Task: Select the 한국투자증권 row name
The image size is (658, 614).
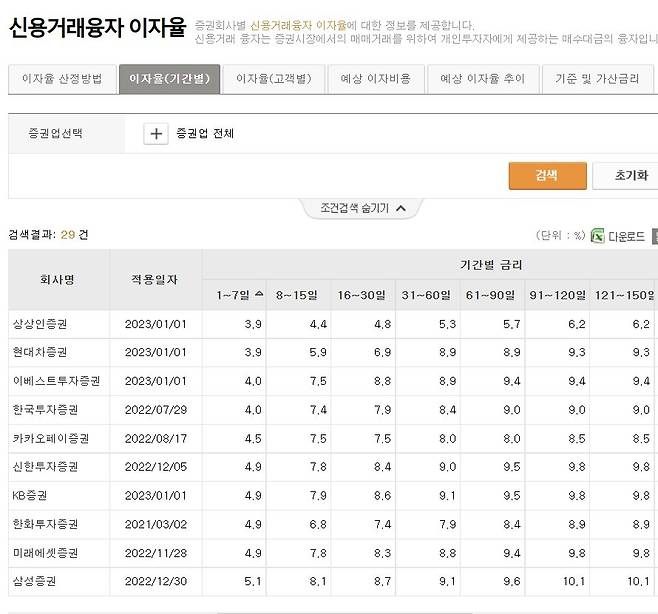Action: [45, 410]
